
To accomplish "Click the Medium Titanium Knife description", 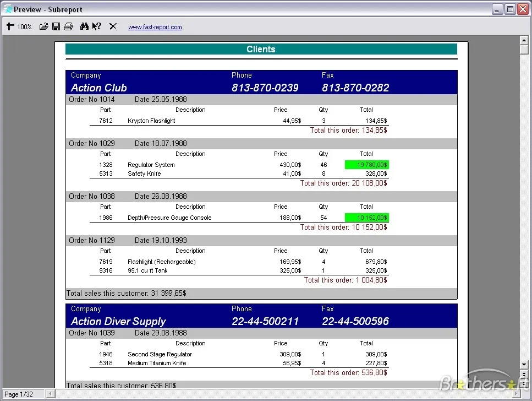I will pyautogui.click(x=157, y=364).
